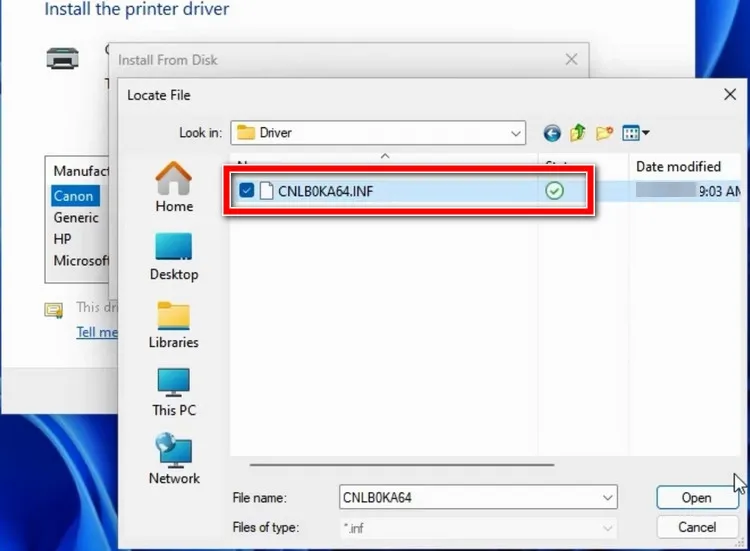This screenshot has height=551, width=750.
Task: Uncheck the CNLB0KA64.INF file checkbox
Action: click(x=246, y=190)
